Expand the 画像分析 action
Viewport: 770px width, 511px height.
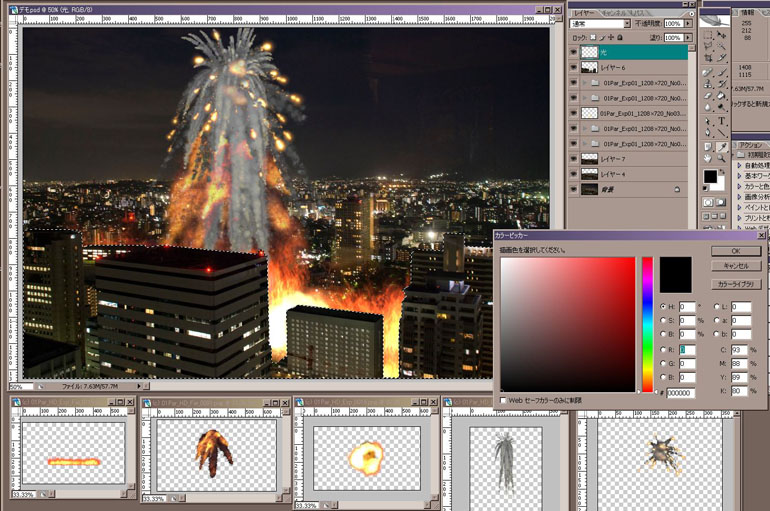pyautogui.click(x=739, y=197)
